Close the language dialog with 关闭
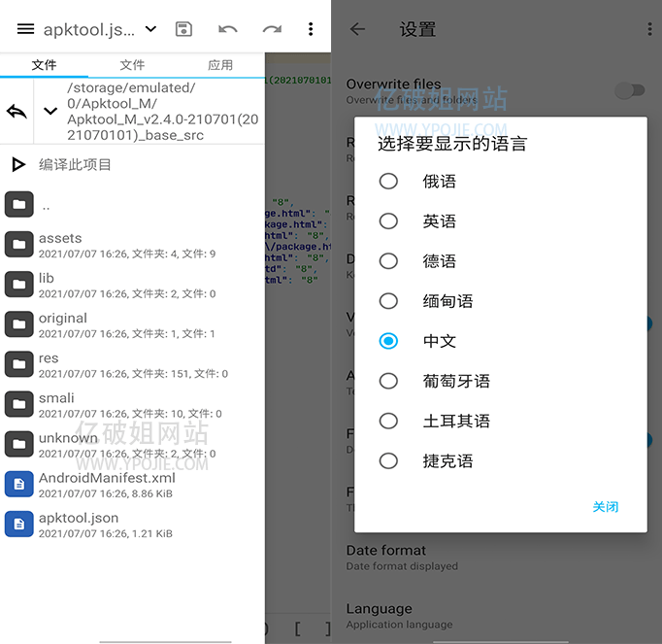The height and width of the screenshot is (644, 662). [x=606, y=507]
